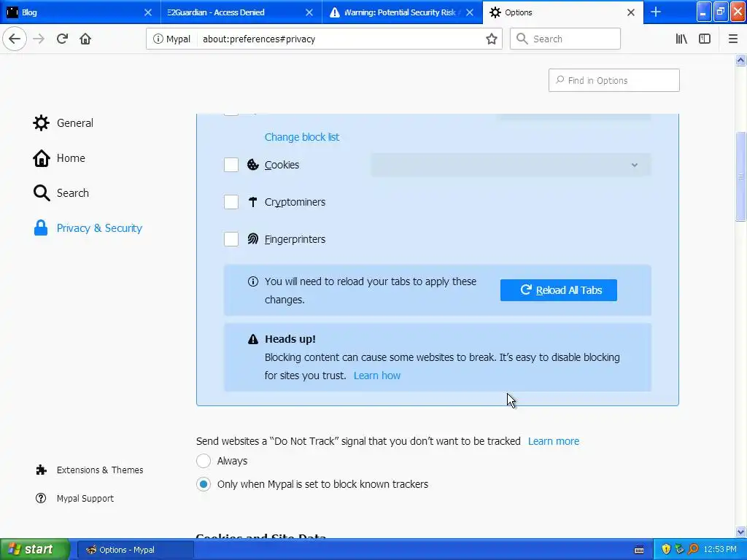Click the Home house icon in sidebar
The image size is (747, 560).
41,158
